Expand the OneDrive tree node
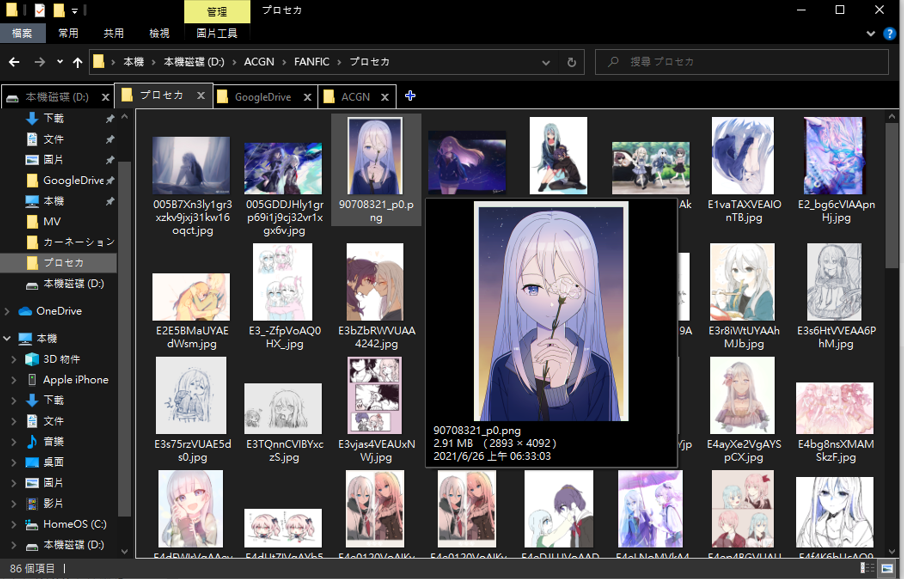The image size is (904, 579). pos(7,311)
